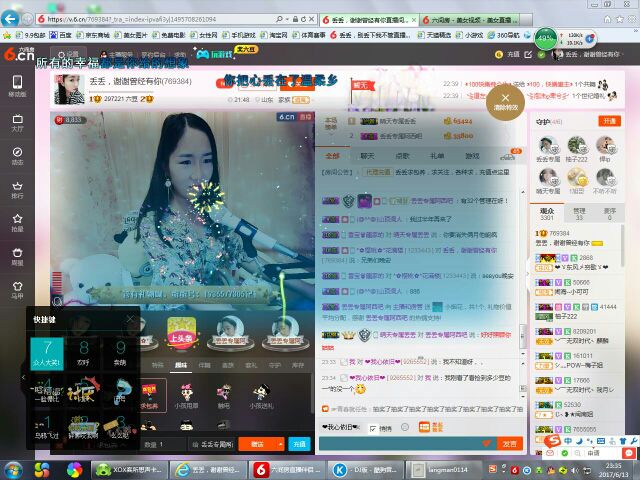
Task: Click the streamer avatar thumbnail
Action: (x=69, y=89)
